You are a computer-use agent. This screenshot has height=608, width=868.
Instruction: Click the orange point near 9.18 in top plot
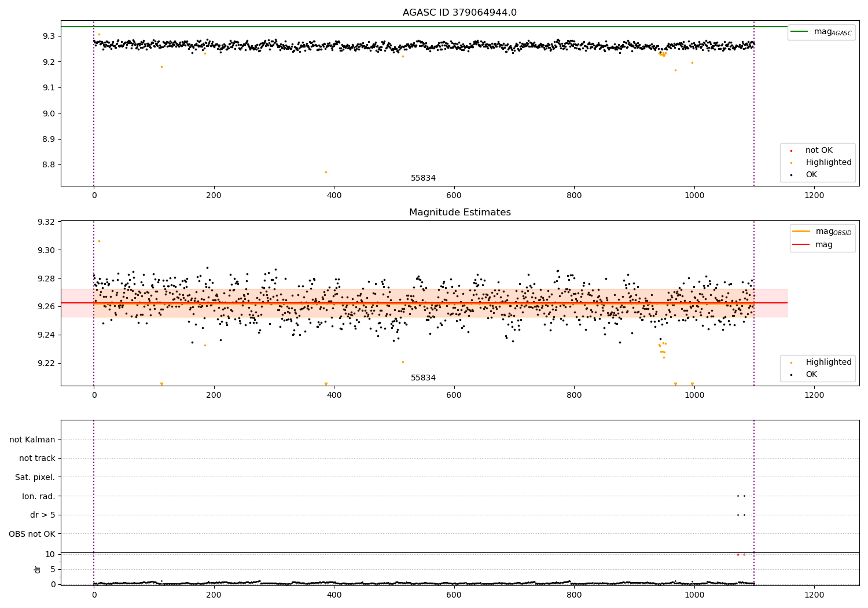161,67
